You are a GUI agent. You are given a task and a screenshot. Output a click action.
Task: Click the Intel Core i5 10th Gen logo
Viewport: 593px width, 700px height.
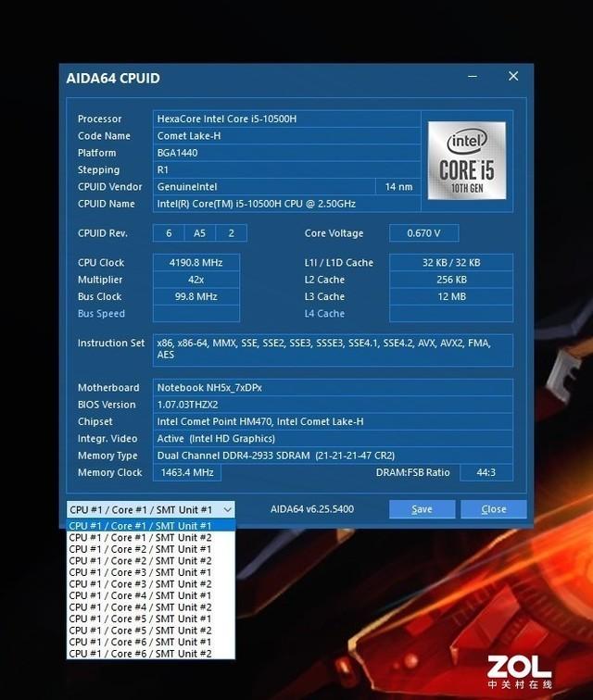coord(467,160)
